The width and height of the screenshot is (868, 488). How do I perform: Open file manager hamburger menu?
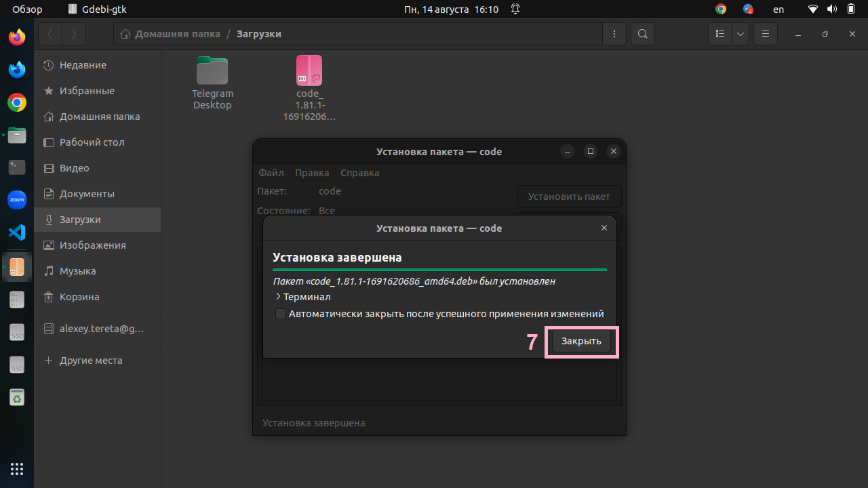pos(766,34)
